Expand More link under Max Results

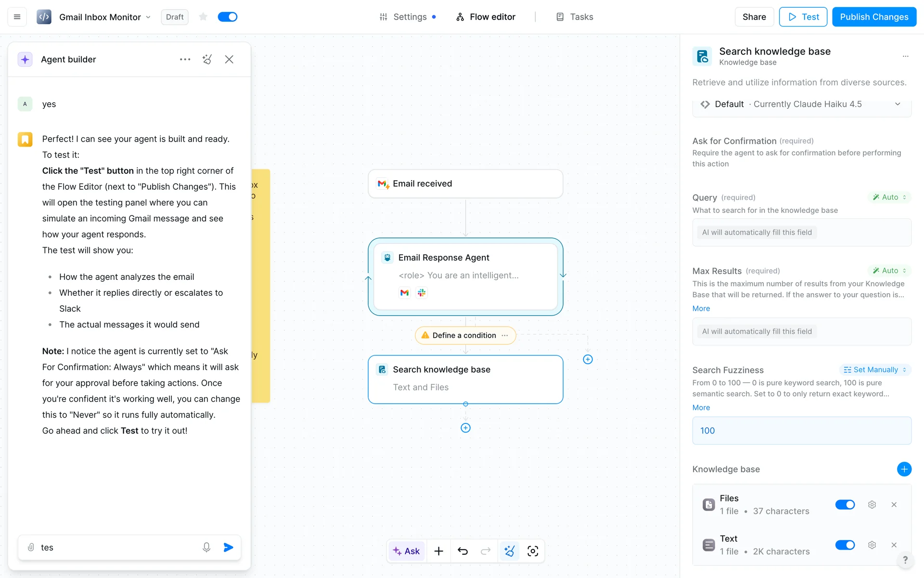point(701,309)
